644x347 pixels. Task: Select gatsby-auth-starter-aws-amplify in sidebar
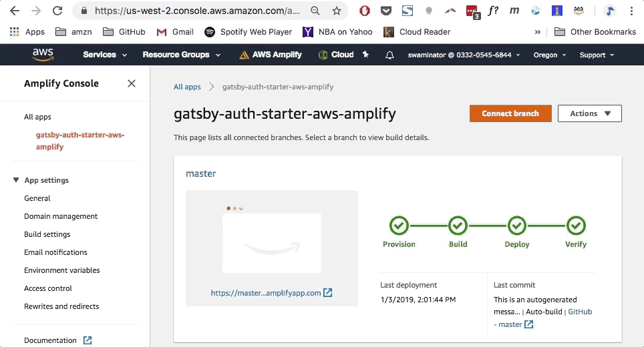point(80,141)
